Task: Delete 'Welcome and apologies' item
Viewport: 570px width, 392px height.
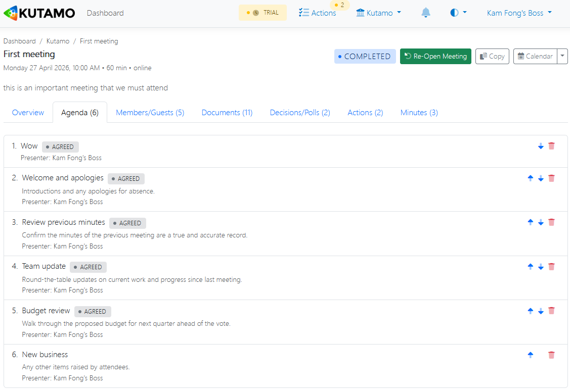Action: 551,178
